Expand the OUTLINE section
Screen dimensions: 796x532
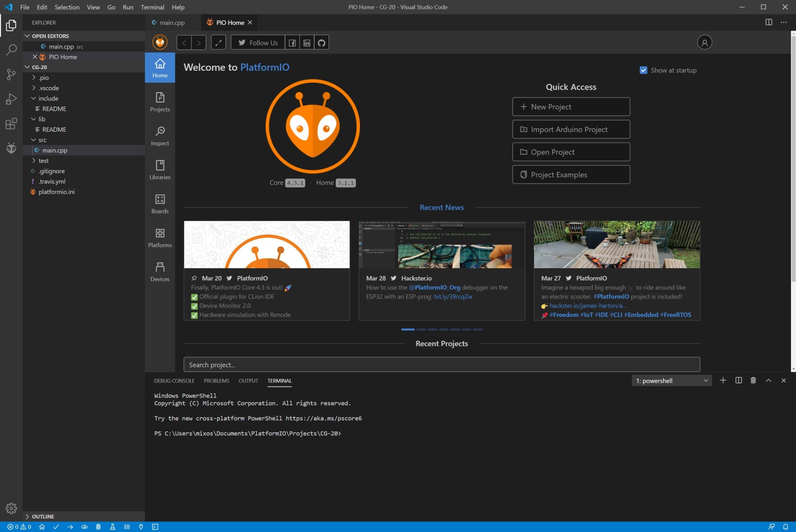pyautogui.click(x=43, y=516)
